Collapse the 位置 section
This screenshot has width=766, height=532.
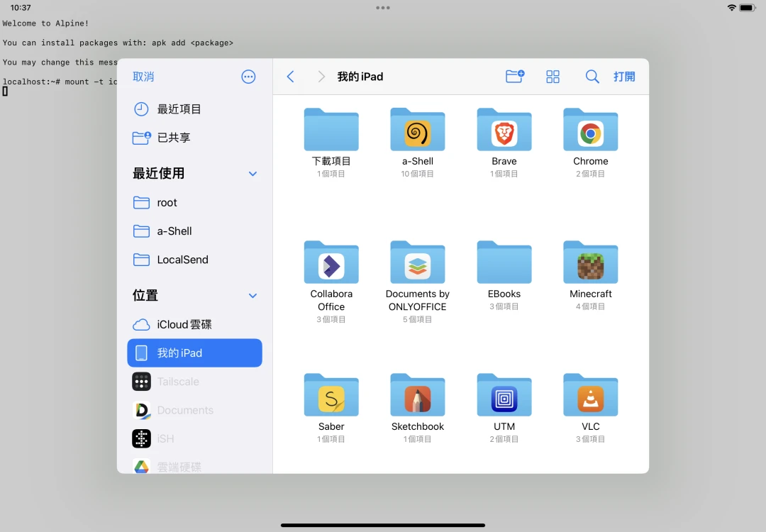252,296
